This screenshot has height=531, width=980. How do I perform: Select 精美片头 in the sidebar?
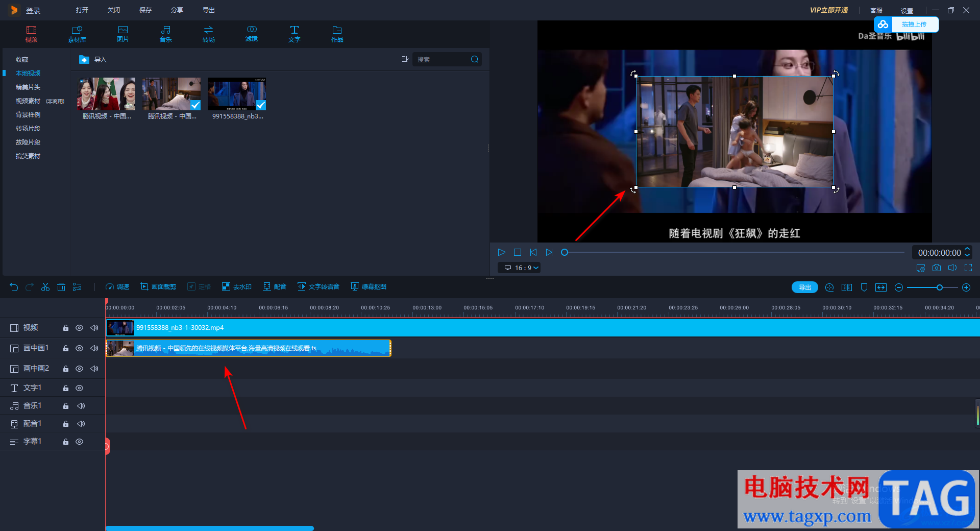(28, 87)
